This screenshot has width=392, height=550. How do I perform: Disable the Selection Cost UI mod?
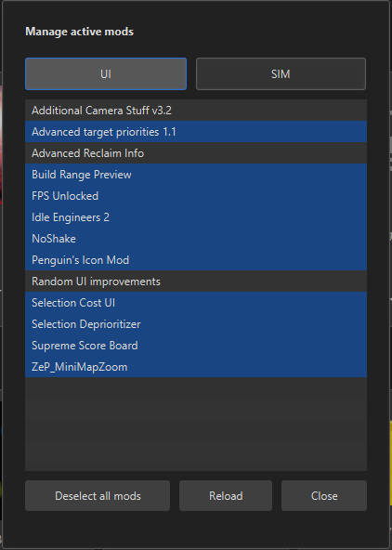(196, 303)
